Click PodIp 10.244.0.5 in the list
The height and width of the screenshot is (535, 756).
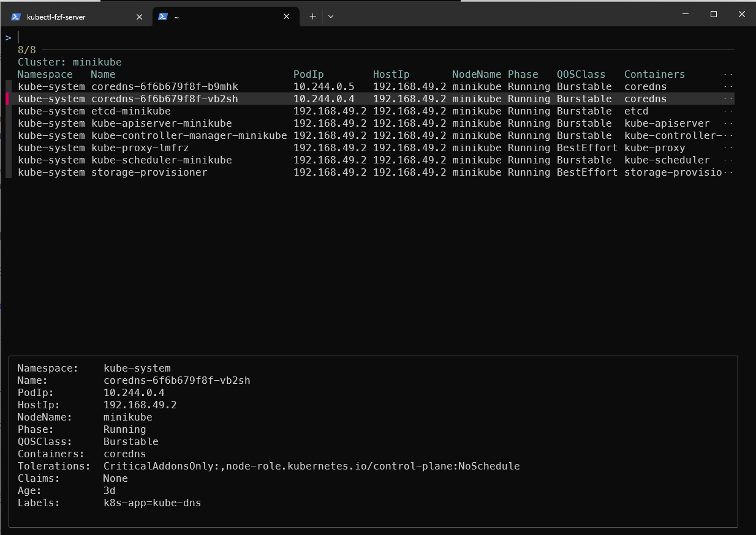(x=324, y=86)
